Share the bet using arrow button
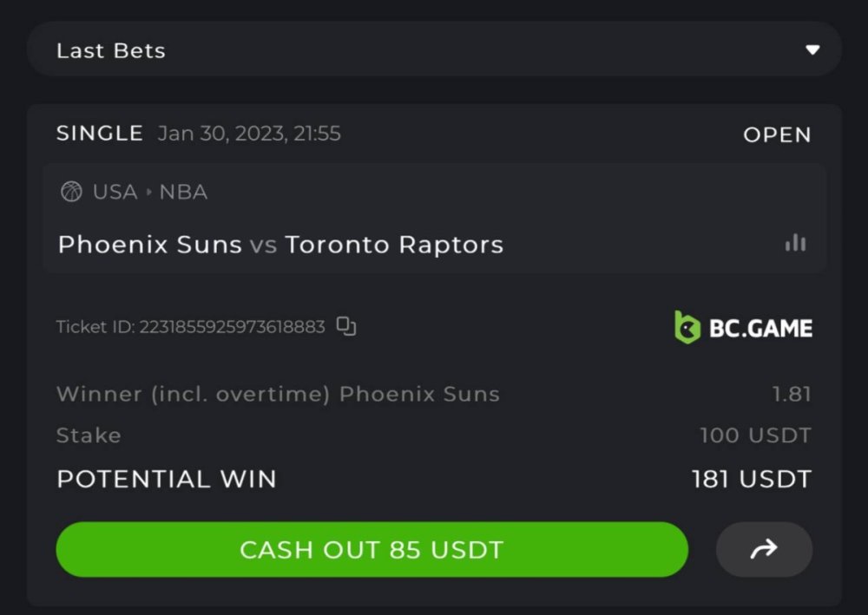Screen dimensions: 868x615 (x=764, y=549)
